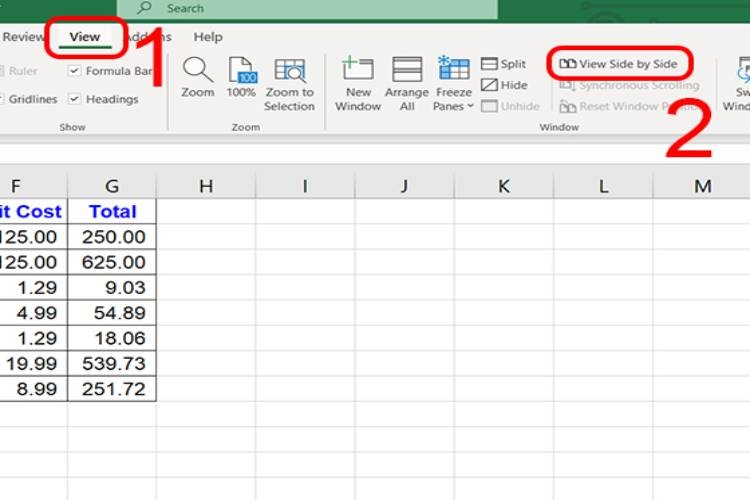Select cell with value 18.06
The height and width of the screenshot is (500, 750).
pyautogui.click(x=112, y=338)
